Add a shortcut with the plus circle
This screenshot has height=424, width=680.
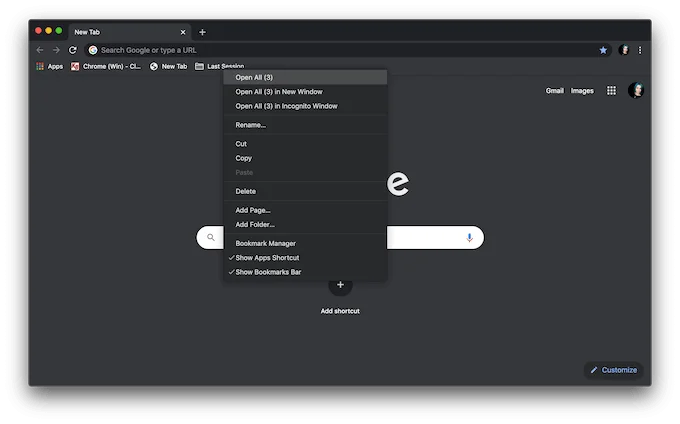coord(340,285)
